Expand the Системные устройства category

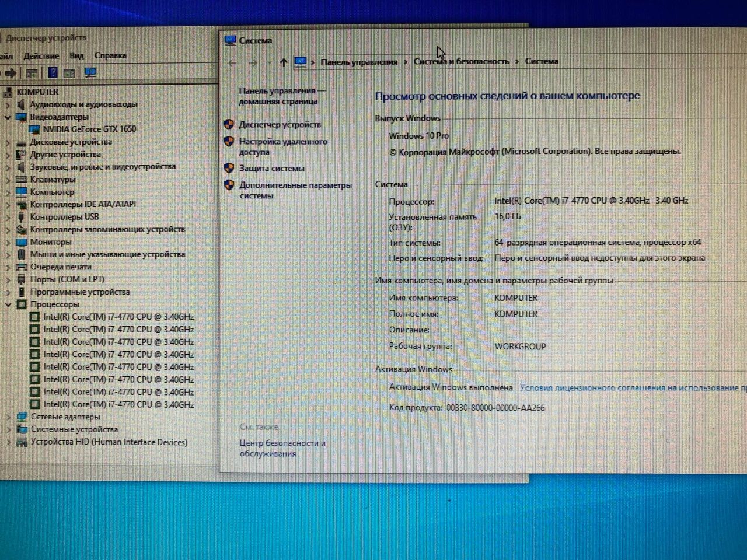tap(8, 429)
